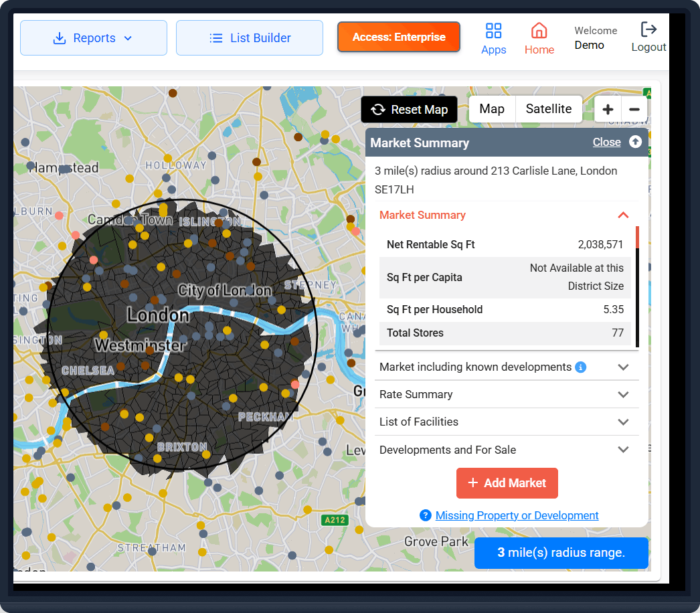
Task: Click the up-arrow circle icon in panel header
Action: click(x=635, y=142)
